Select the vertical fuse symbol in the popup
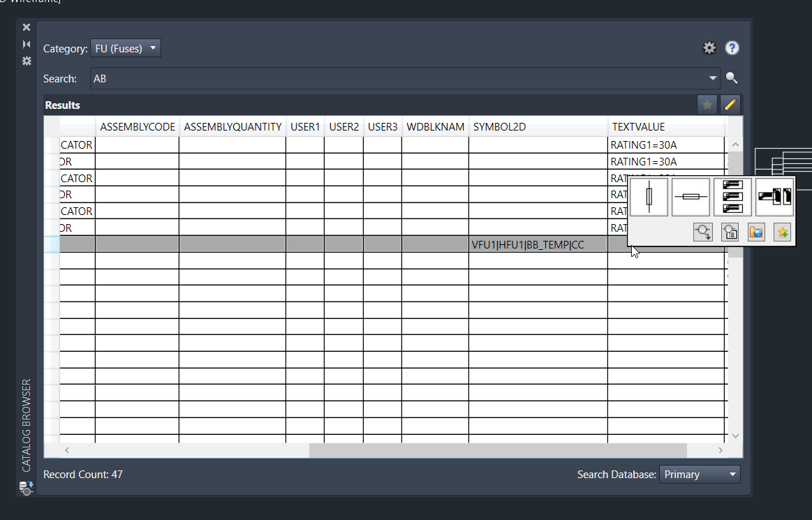 point(649,196)
